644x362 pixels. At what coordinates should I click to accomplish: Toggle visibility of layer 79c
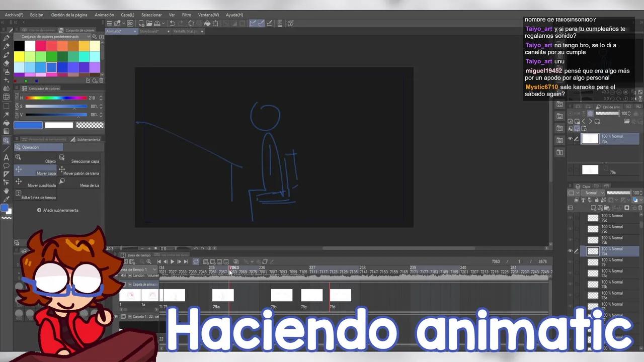pos(570,229)
